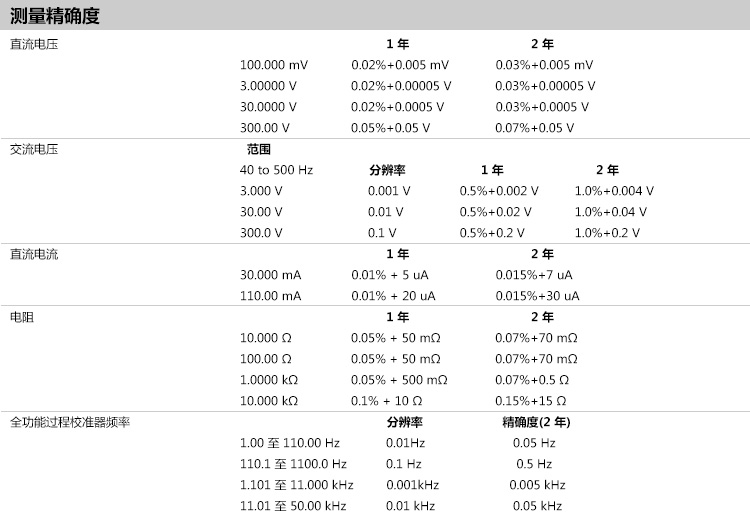
Task: Click the 电阻 section label
Action: coord(22,317)
